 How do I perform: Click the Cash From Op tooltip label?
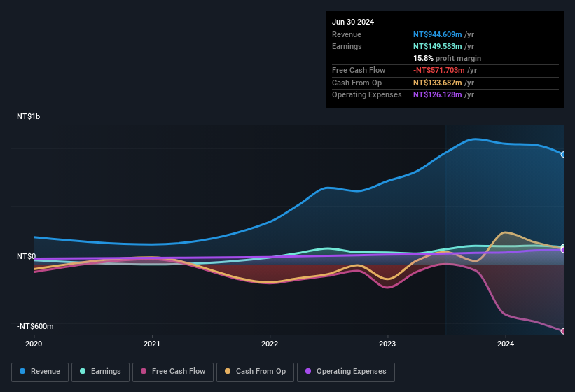click(356, 83)
